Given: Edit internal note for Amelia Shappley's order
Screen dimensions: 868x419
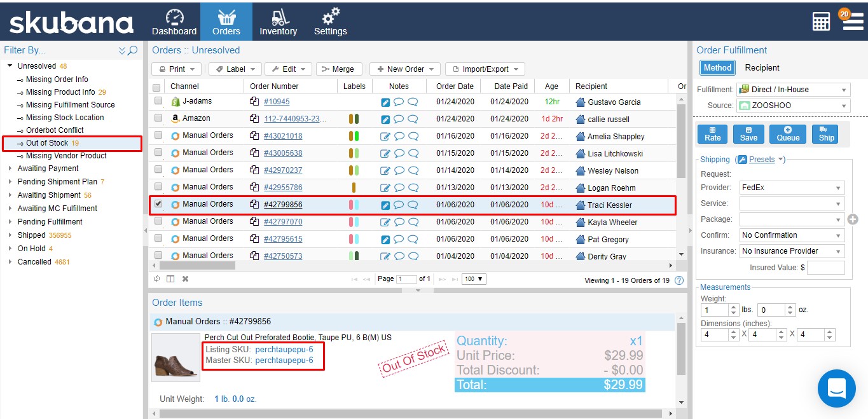Looking at the screenshot, I should 385,136.
